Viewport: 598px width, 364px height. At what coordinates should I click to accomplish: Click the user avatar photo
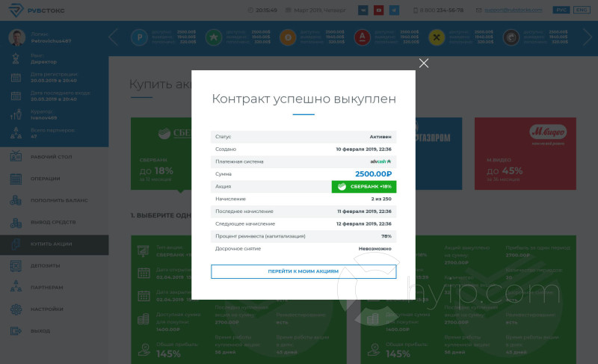pos(16,37)
